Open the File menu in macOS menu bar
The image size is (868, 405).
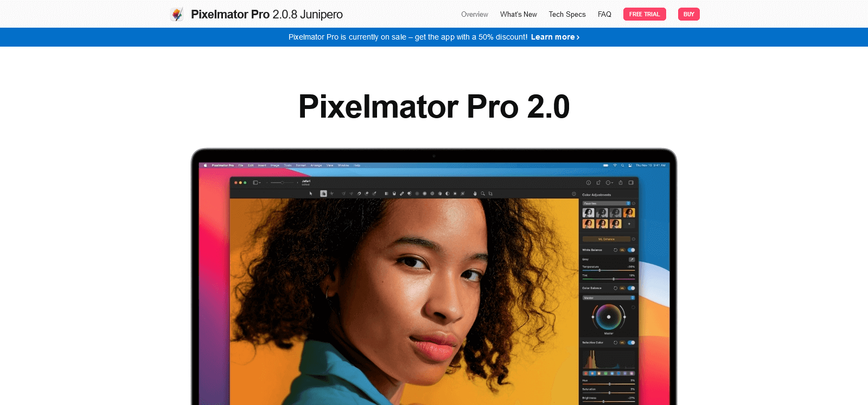tap(241, 165)
